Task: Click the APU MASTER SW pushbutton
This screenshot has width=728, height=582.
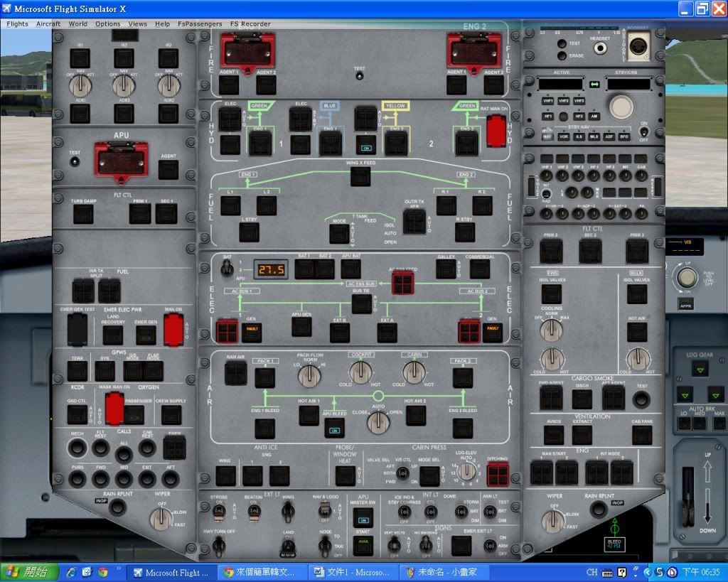Action: 363,517
